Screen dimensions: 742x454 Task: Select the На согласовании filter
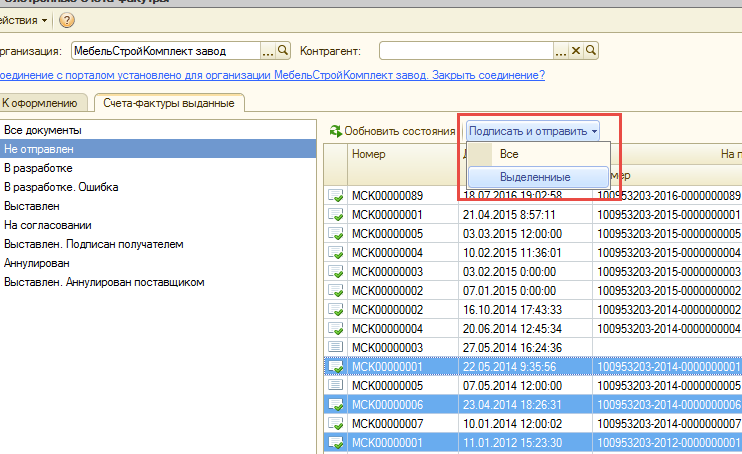click(158, 225)
